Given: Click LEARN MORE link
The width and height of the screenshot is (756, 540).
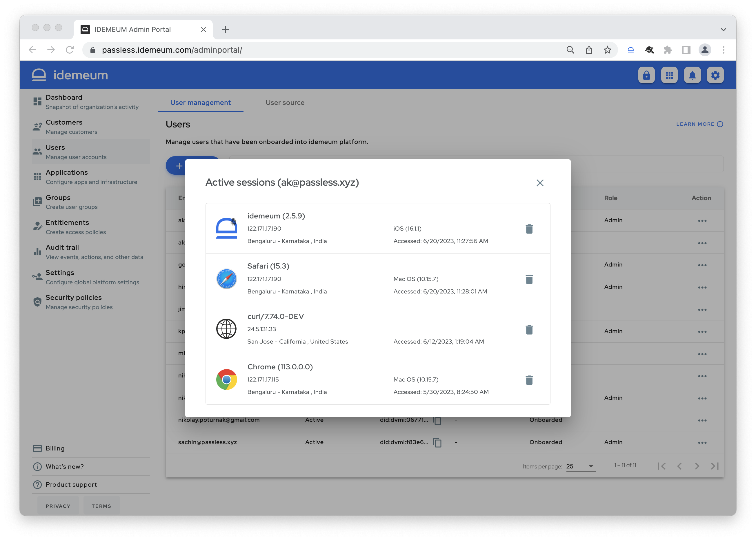Looking at the screenshot, I should pyautogui.click(x=699, y=124).
